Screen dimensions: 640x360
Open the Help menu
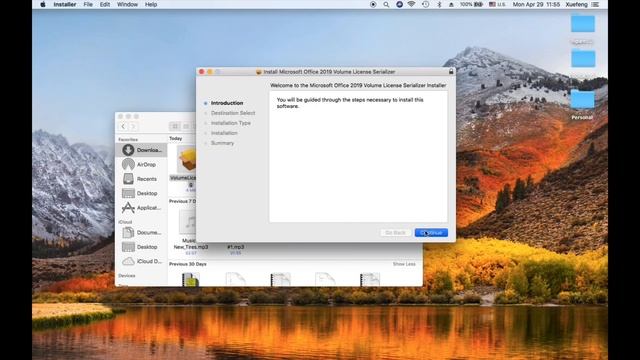151,4
